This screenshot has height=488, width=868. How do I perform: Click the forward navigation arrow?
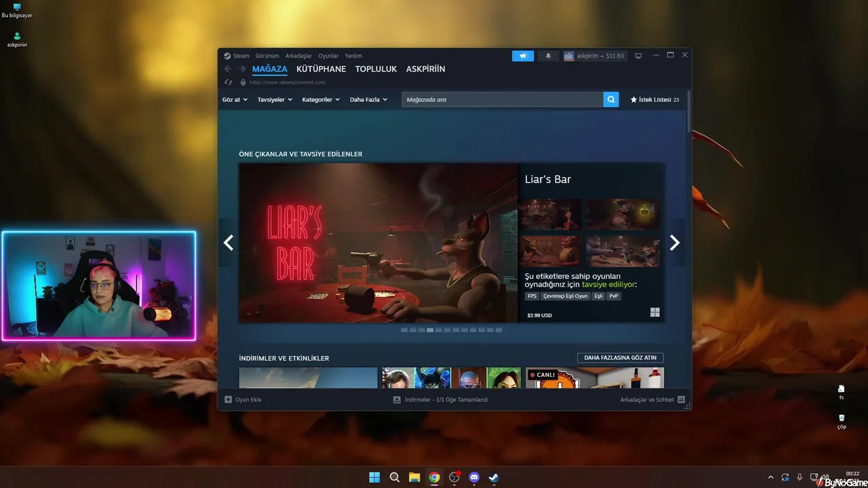coord(242,69)
